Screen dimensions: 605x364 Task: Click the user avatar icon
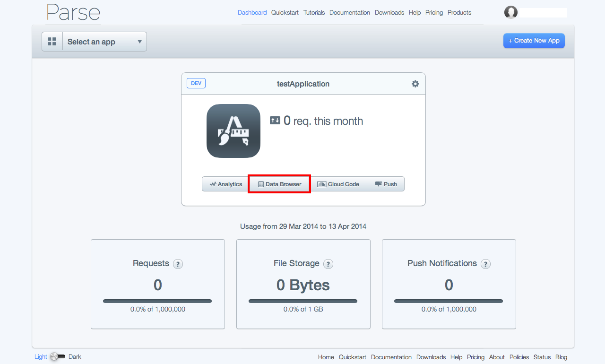(511, 12)
